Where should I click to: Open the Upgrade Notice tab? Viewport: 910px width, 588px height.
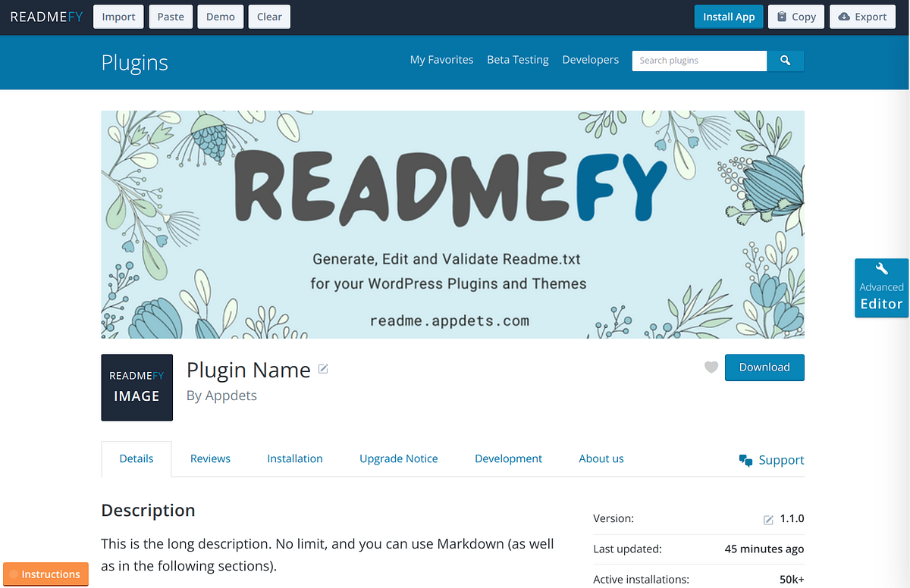coord(398,458)
